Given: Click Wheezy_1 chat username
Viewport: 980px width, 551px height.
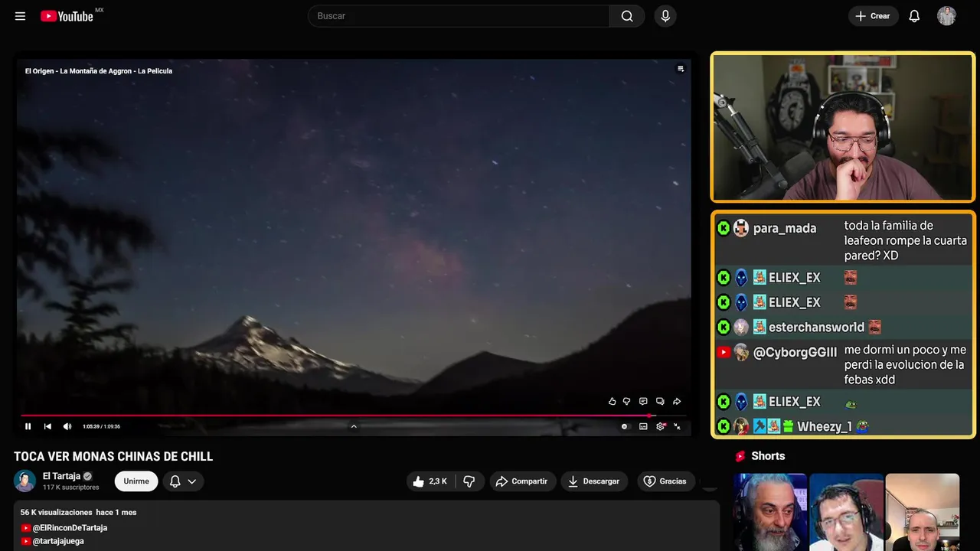Looking at the screenshot, I should [825, 427].
